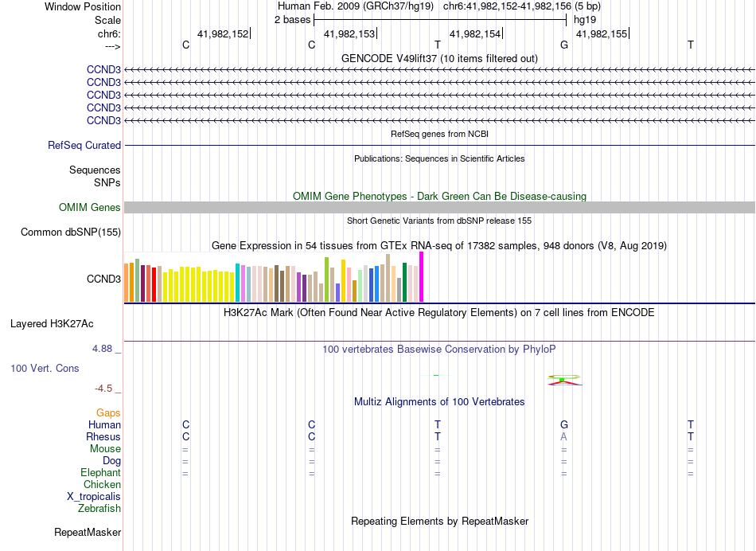Click the RefSeq Curated intron line
The width and height of the screenshot is (756, 551).
click(439, 145)
